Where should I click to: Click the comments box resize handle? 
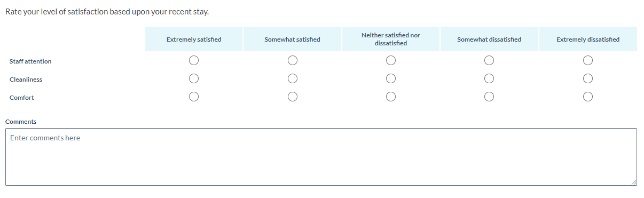[x=633, y=182]
